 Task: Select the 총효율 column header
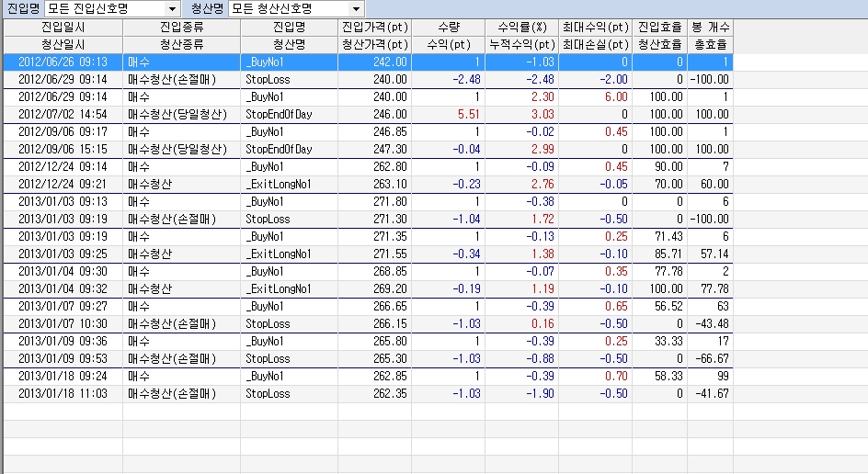[709, 44]
